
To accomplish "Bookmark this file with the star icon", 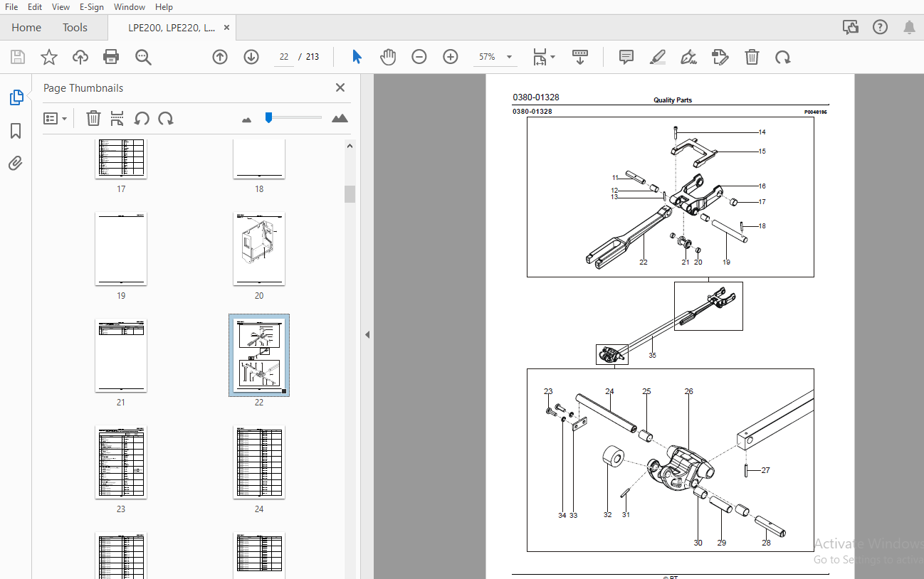I will pyautogui.click(x=49, y=57).
